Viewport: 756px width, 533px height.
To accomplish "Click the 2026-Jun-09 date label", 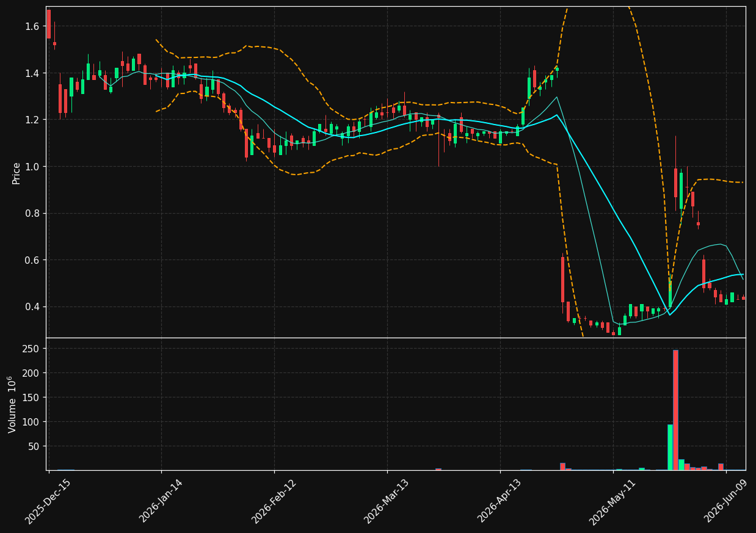I will tap(725, 501).
